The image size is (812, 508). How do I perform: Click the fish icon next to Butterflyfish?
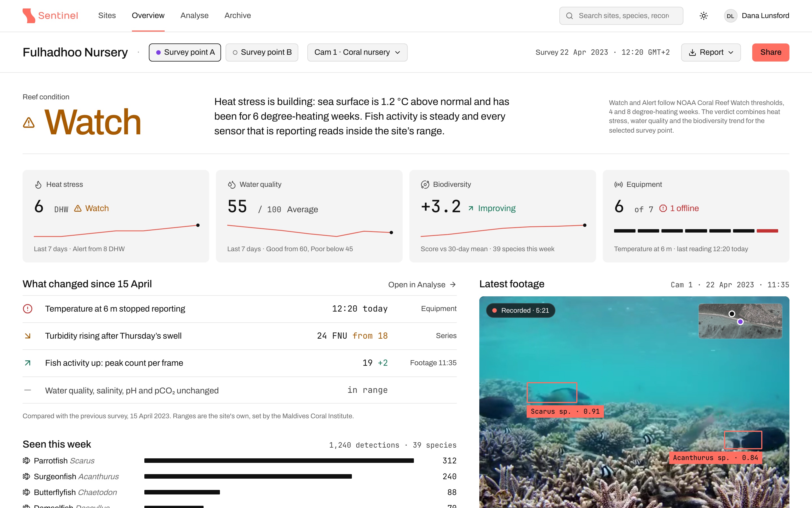point(27,492)
